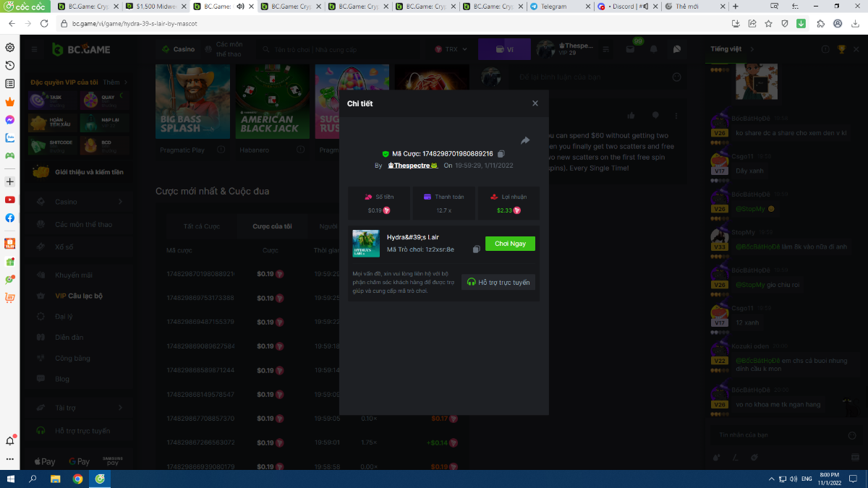Open Hỗ trợ trực tuyến support in dialog
The image size is (868, 488).
coord(498,282)
